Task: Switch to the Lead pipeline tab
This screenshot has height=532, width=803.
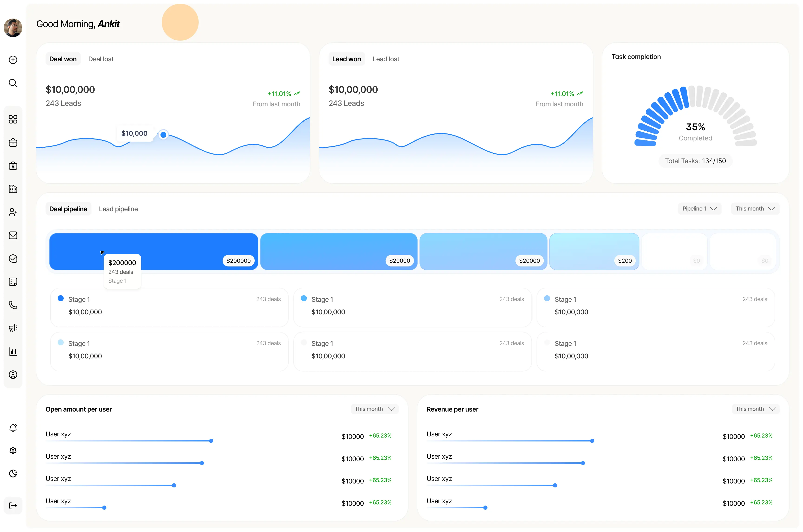Action: pos(118,209)
